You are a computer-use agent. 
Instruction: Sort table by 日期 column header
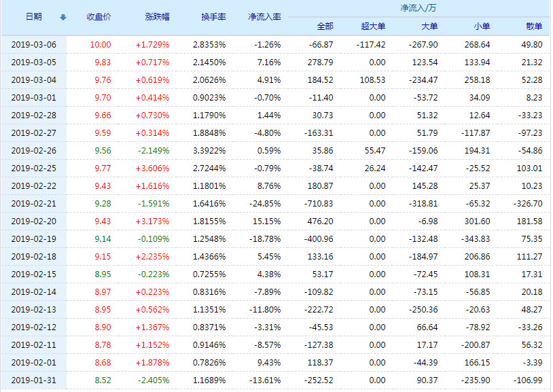pos(33,17)
